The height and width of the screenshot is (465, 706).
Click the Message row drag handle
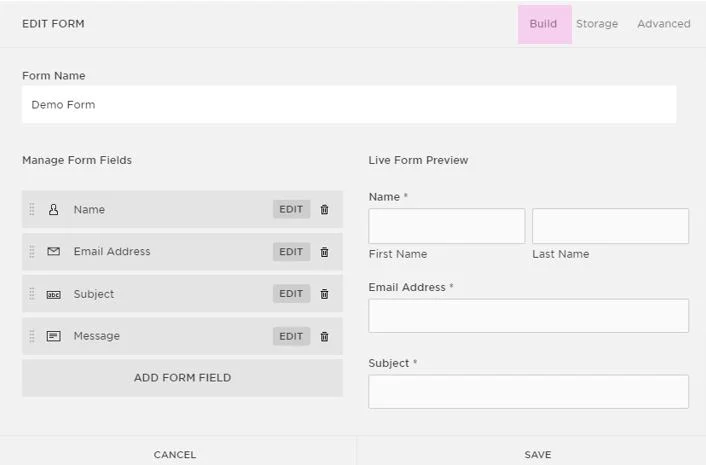tap(32, 336)
